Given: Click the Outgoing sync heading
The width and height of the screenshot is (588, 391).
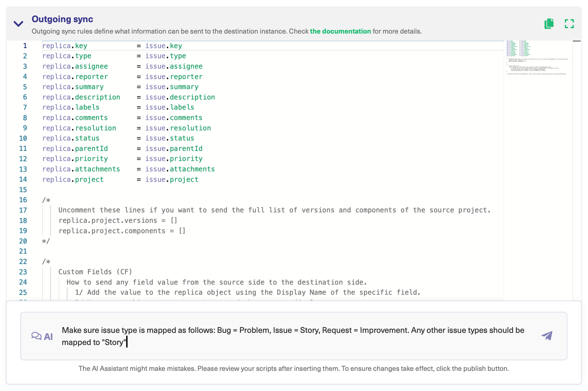Looking at the screenshot, I should [x=62, y=19].
